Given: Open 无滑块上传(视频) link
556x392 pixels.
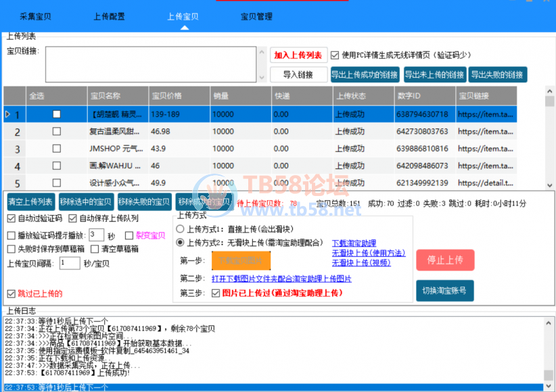Looking at the screenshot, I should point(361,263).
